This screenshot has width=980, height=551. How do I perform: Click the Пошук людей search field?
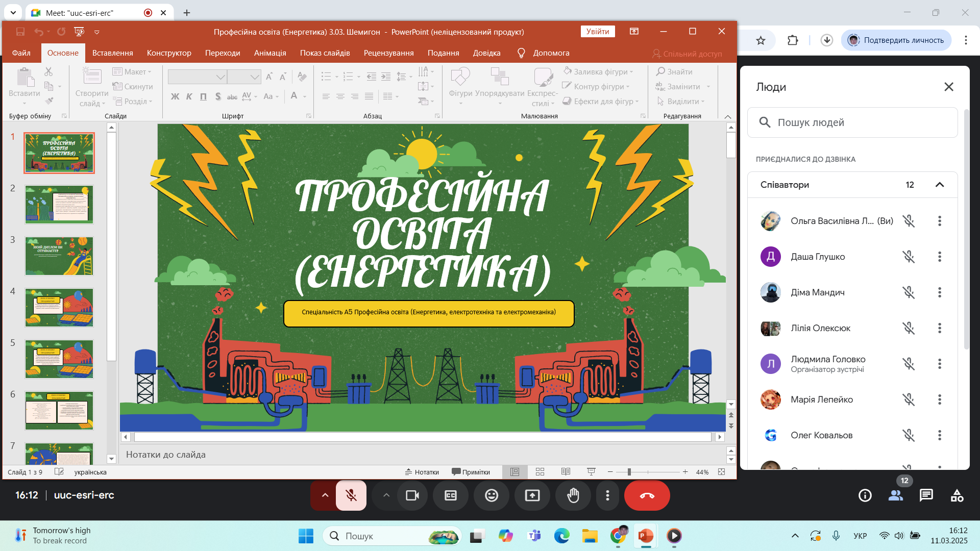pyautogui.click(x=852, y=122)
